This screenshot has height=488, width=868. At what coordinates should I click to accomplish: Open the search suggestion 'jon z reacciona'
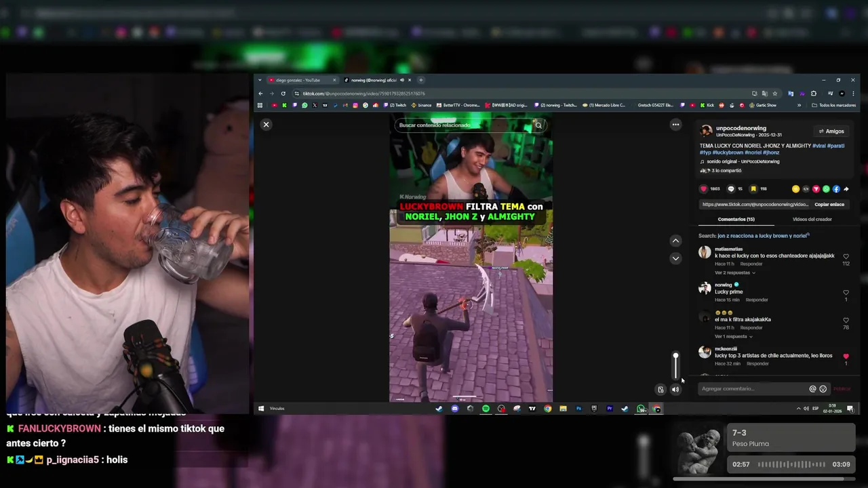763,236
